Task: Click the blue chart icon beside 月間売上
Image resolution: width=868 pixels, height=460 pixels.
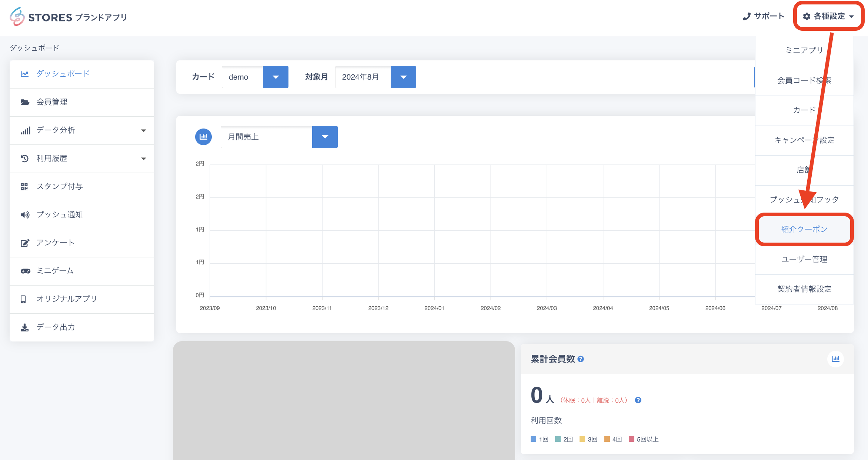Action: click(203, 137)
